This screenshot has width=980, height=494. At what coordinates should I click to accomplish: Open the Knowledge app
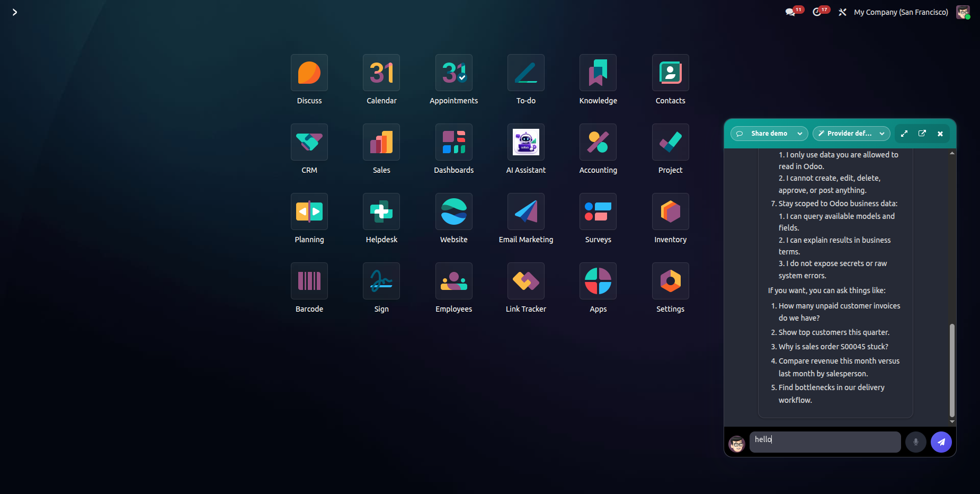598,73
